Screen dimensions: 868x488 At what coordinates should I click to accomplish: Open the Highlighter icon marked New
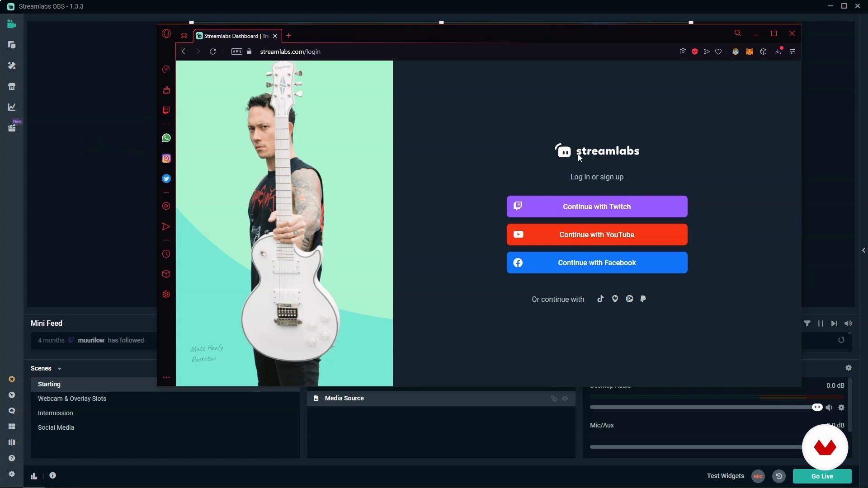(x=12, y=128)
